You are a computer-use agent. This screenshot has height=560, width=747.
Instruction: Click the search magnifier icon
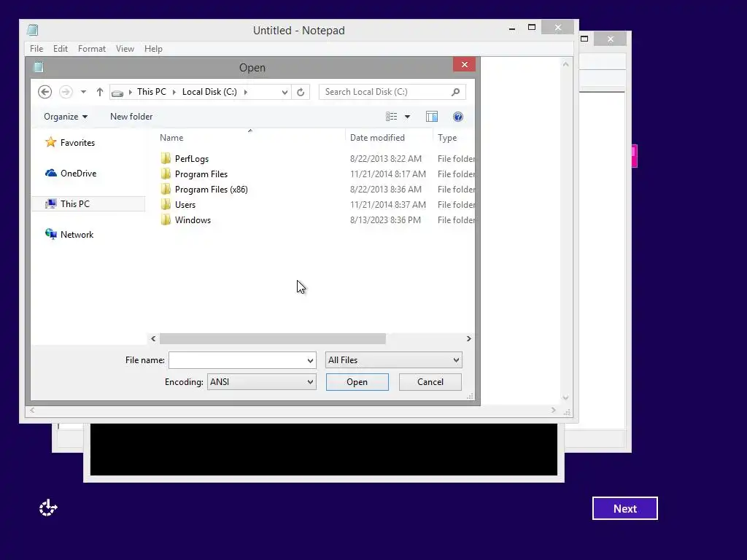455,92
